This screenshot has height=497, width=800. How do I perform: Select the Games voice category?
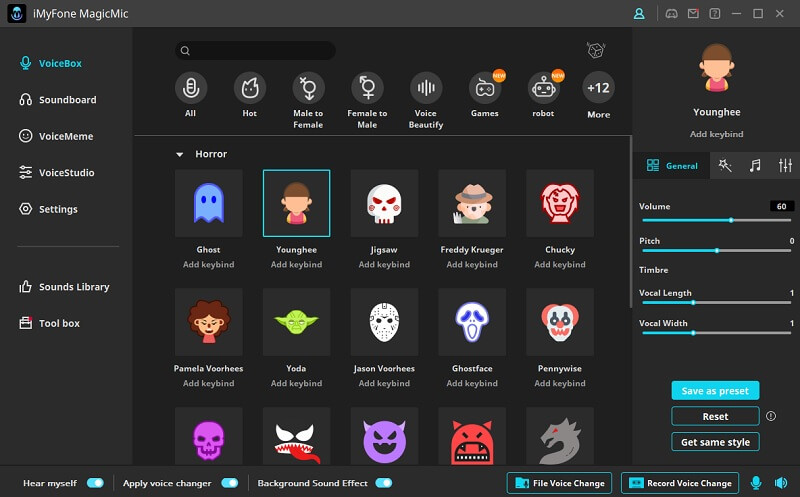click(485, 88)
